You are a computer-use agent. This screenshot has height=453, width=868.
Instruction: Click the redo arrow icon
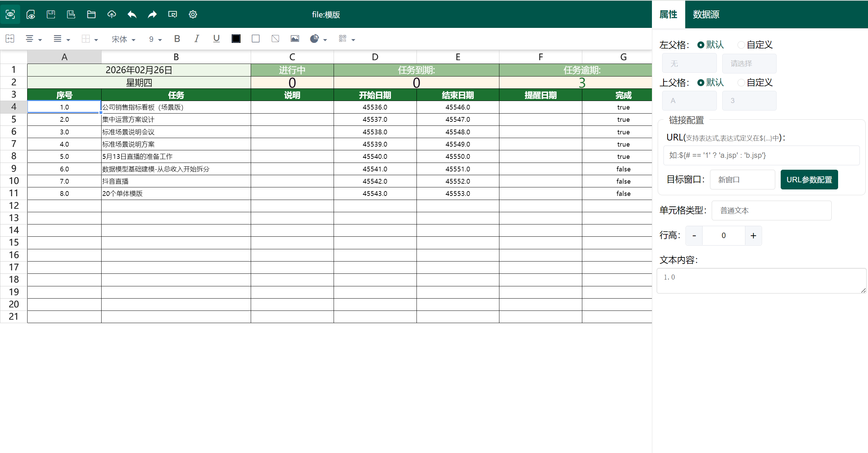(x=152, y=14)
